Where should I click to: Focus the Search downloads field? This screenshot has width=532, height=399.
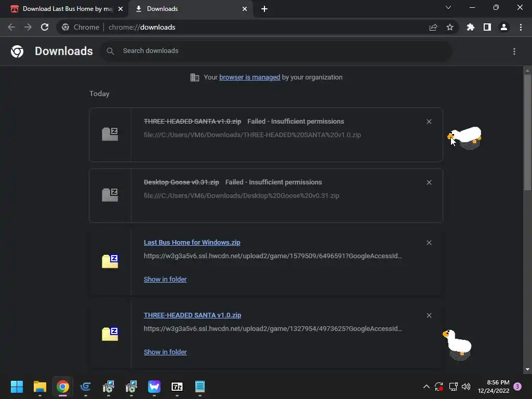click(276, 51)
